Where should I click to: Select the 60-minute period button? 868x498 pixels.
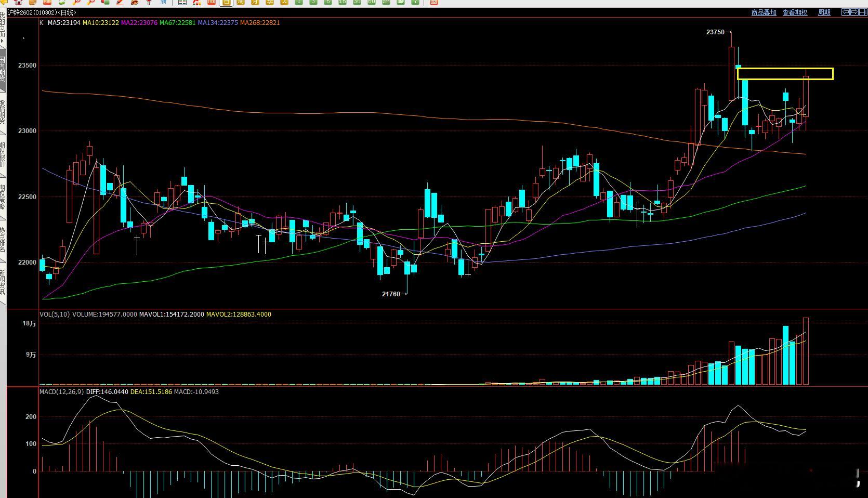coord(372,2)
